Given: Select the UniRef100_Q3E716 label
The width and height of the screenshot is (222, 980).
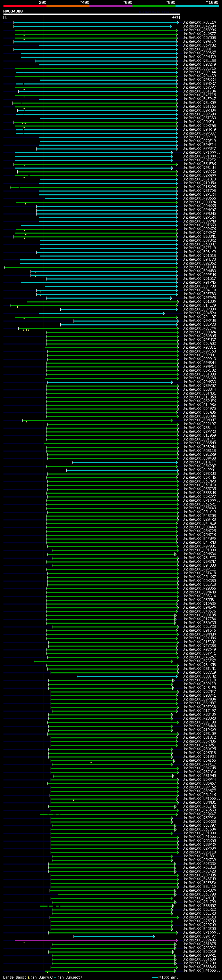Looking at the screenshot, I should (x=199, y=68).
